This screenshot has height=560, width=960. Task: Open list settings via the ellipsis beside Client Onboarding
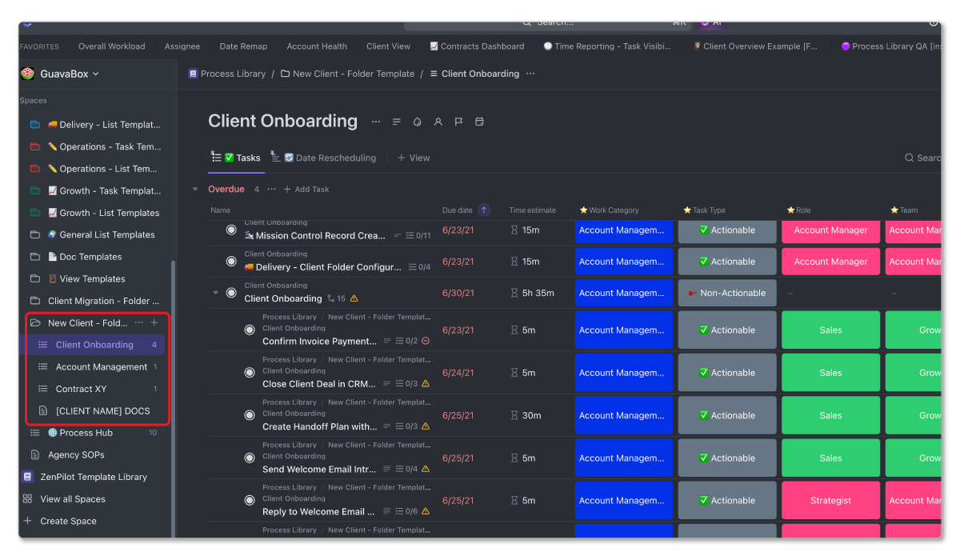[x=376, y=121]
